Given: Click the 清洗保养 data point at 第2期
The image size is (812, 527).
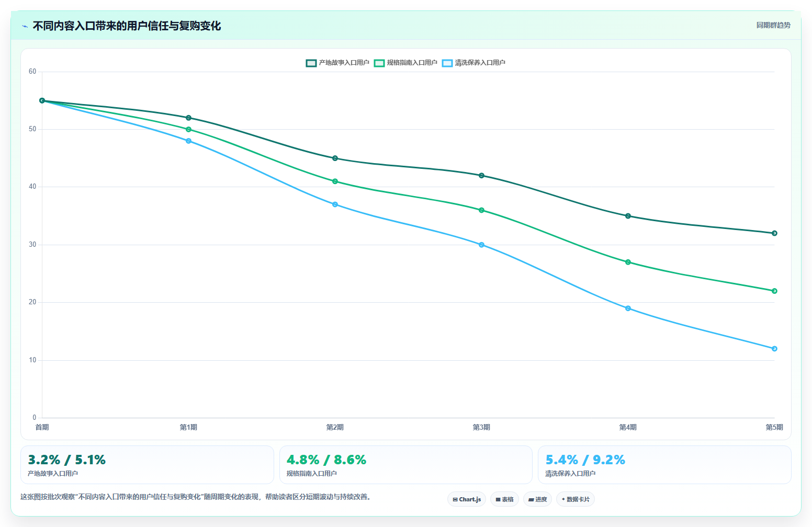Looking at the screenshot, I should (x=335, y=204).
